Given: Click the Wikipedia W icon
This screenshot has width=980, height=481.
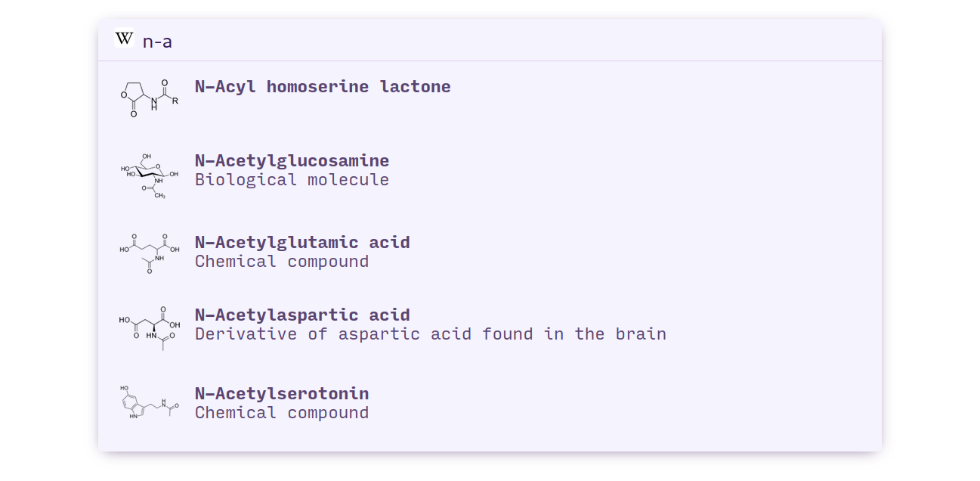Looking at the screenshot, I should [x=124, y=38].
